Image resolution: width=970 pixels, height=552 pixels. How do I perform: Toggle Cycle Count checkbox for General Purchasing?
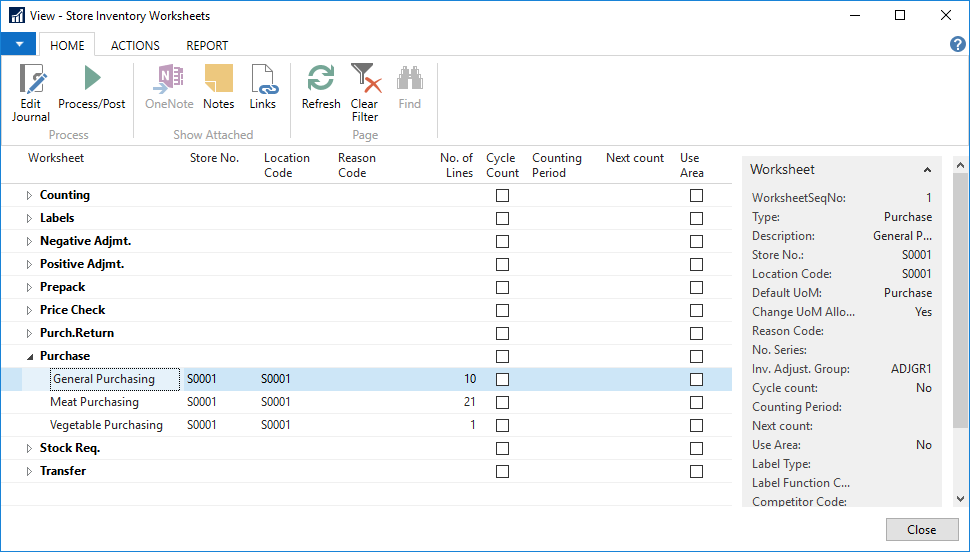click(x=502, y=379)
